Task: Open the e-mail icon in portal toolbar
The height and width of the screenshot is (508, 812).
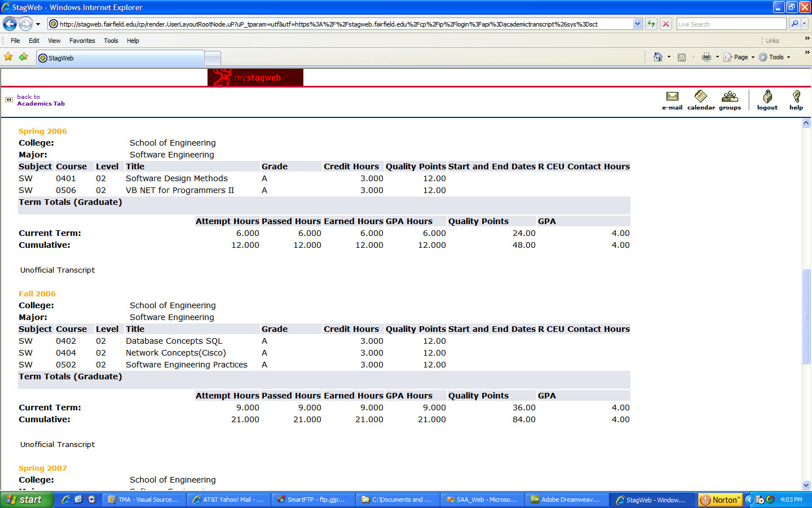Action: 672,97
